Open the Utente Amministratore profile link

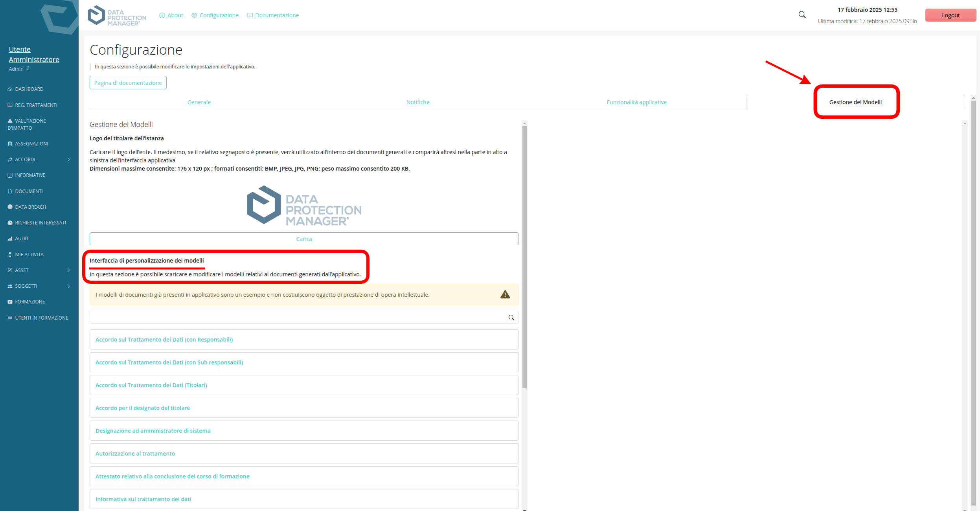click(x=34, y=54)
